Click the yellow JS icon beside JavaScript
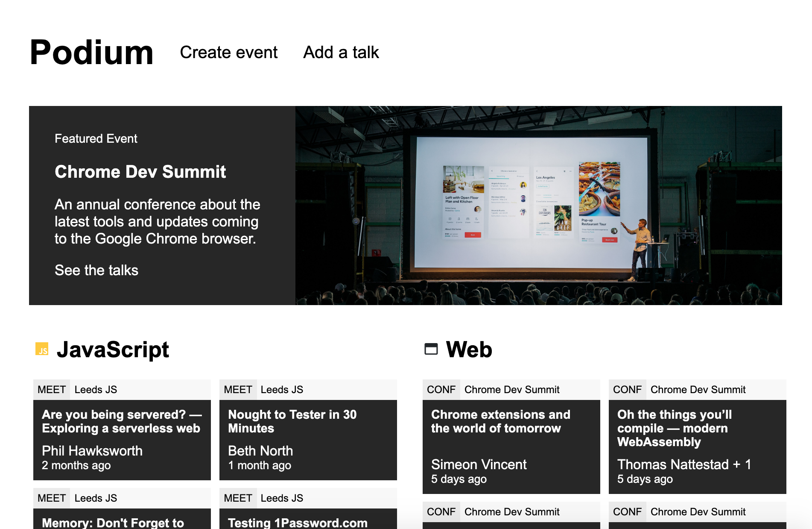Viewport: 812px width, 529px height. 42,349
